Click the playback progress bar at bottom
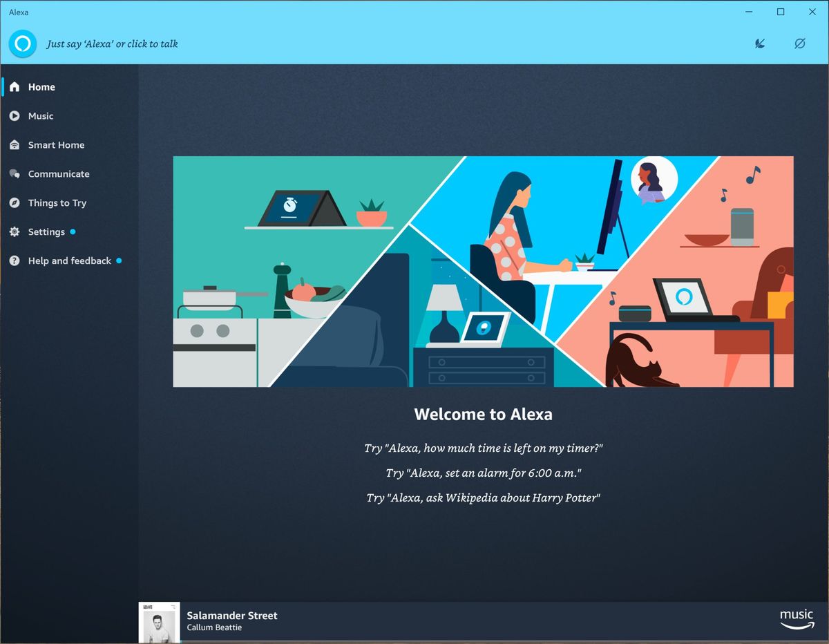The image size is (829, 644). [x=504, y=642]
